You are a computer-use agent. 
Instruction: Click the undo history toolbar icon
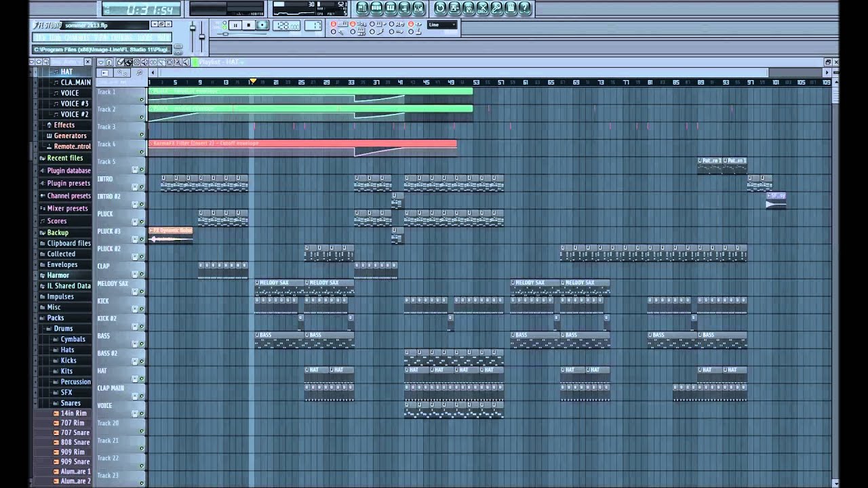pos(440,8)
